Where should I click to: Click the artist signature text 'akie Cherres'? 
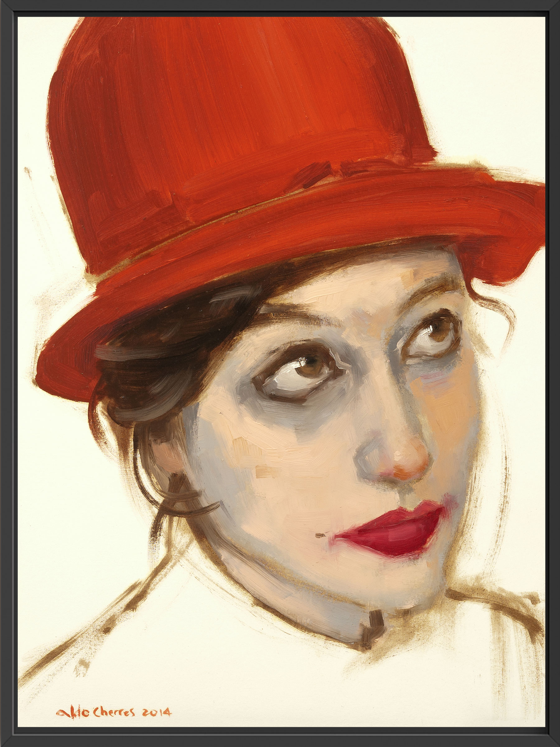coord(95,692)
